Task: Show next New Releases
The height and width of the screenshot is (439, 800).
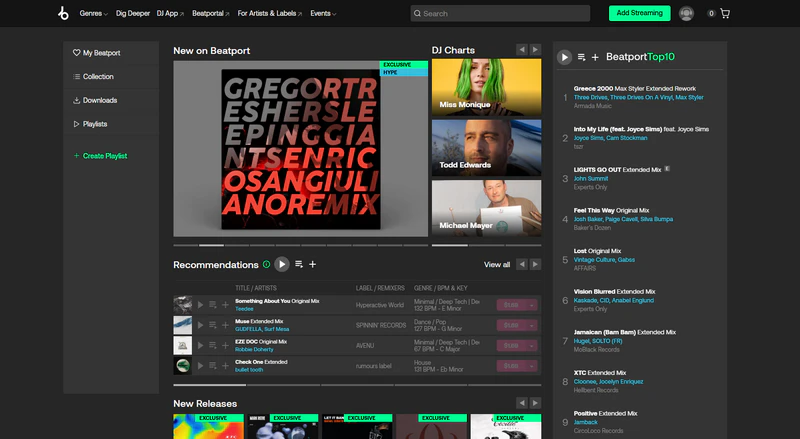Action: coord(535,403)
